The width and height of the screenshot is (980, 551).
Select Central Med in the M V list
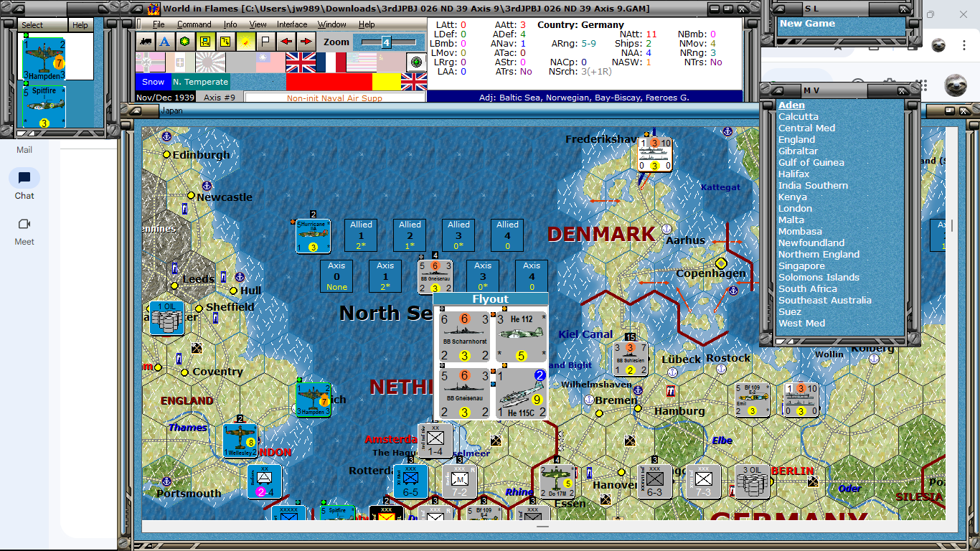tap(806, 128)
